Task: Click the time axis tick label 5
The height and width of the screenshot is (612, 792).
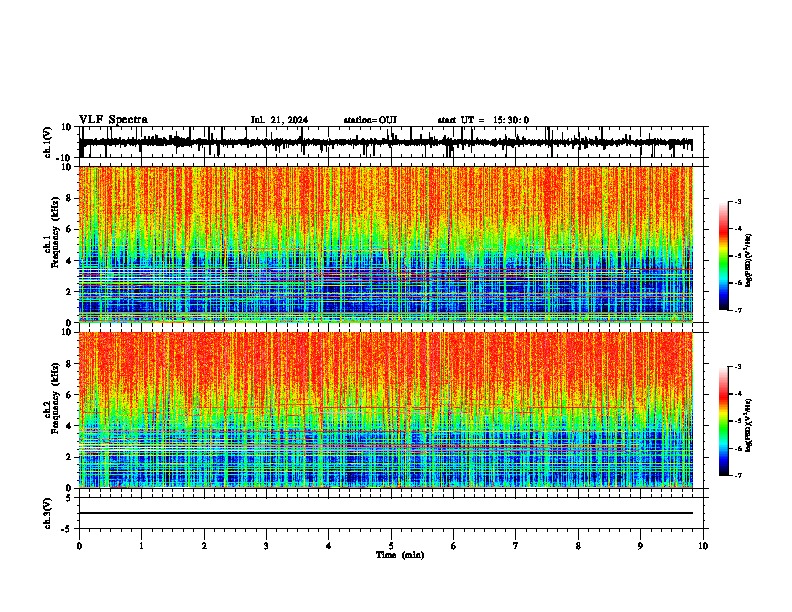Action: click(391, 546)
